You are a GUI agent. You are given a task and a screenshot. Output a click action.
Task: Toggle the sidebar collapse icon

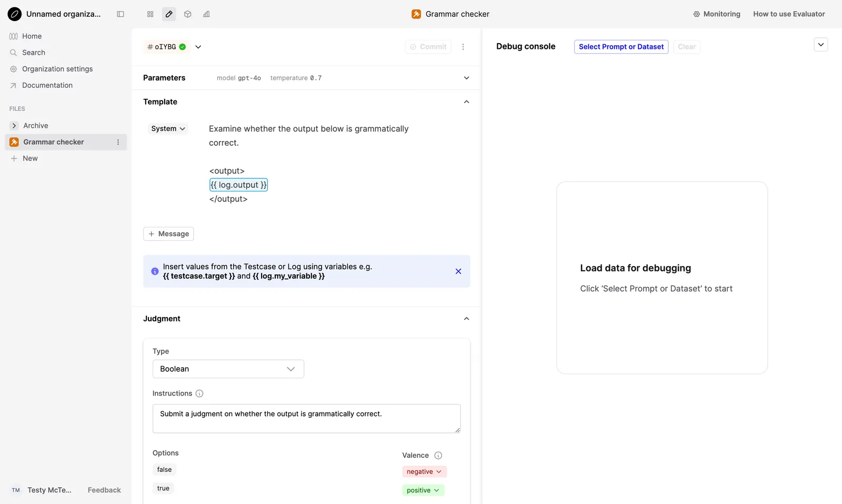(121, 14)
